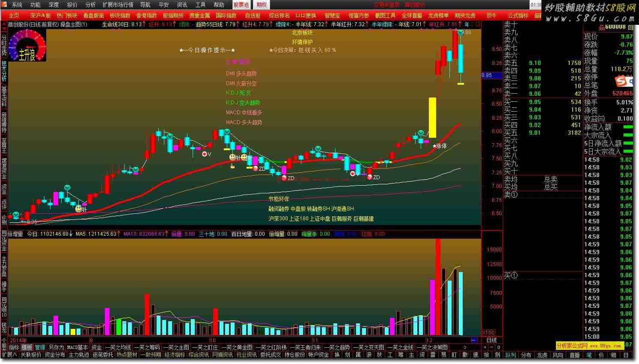Image resolution: width=639 pixels, height=364 pixels.
Task: Select the 队列 tab
Action: pyautogui.click(x=511, y=355)
